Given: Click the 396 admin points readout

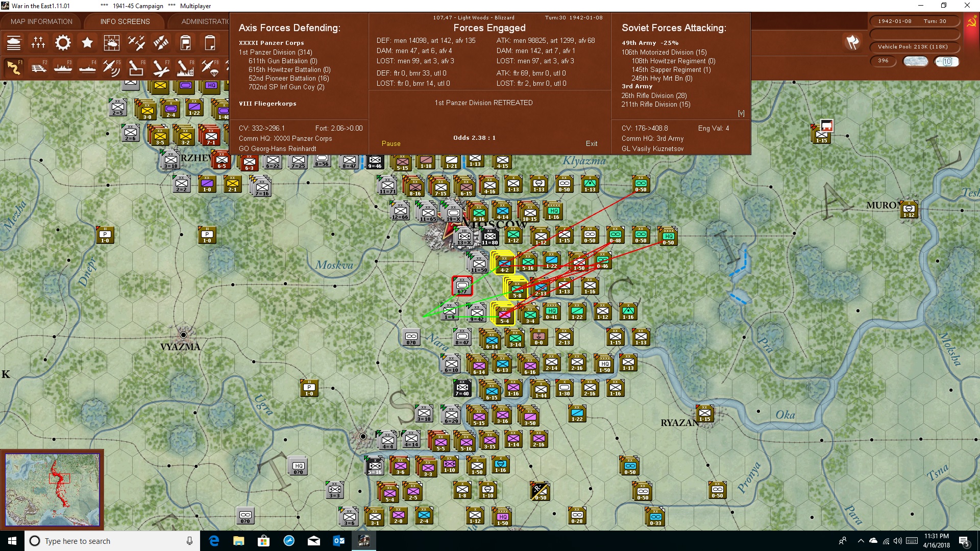Looking at the screenshot, I should [x=884, y=61].
